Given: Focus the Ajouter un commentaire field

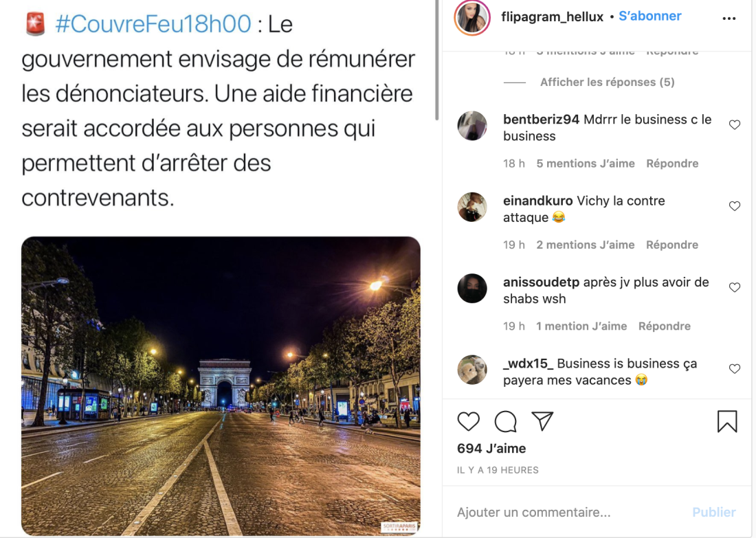Looking at the screenshot, I should 569,512.
